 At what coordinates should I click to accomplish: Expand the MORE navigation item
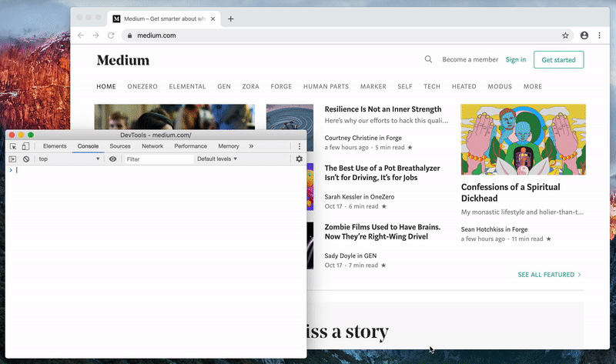(533, 86)
